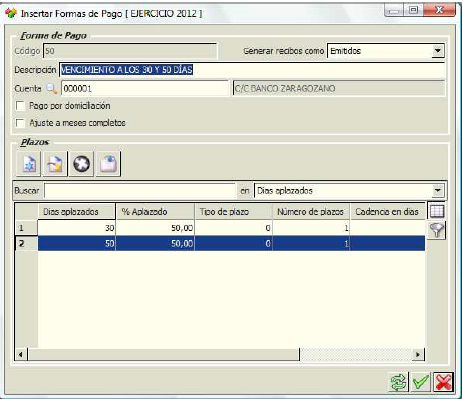
Task: Click the funnel filter icon
Action: click(437, 230)
